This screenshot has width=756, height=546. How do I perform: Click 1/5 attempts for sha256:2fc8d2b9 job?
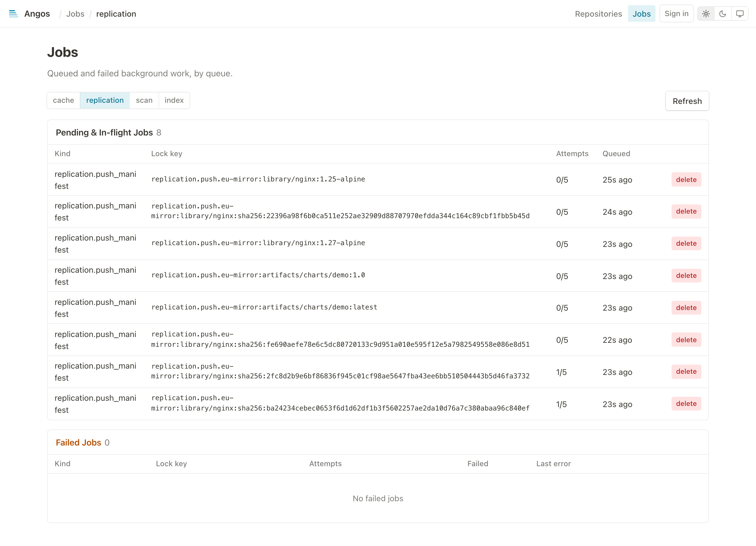[561, 372]
